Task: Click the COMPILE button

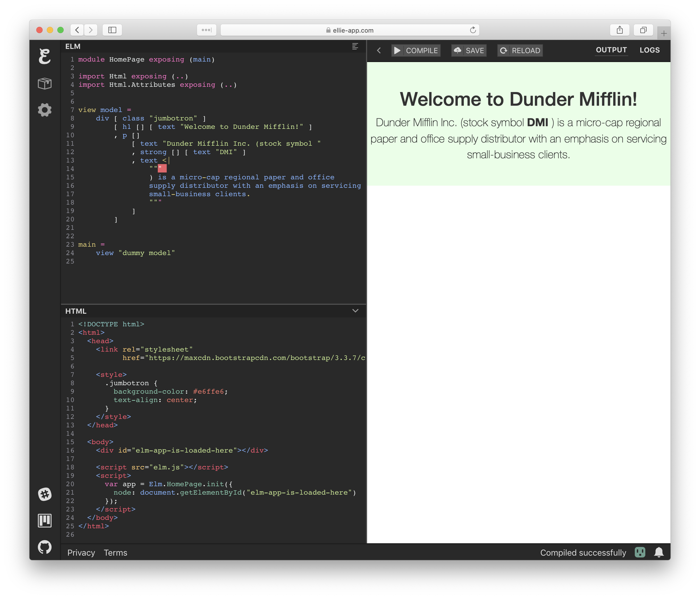Action: (416, 50)
